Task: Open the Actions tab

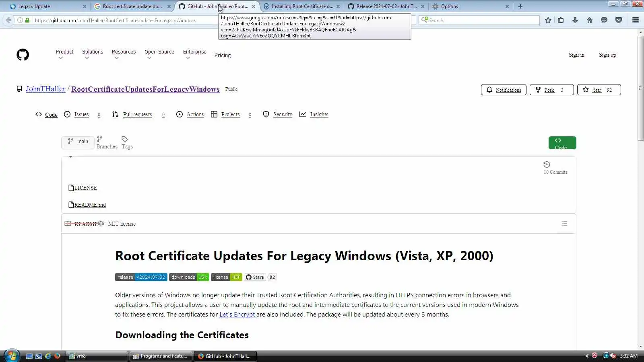Action: 190,115
